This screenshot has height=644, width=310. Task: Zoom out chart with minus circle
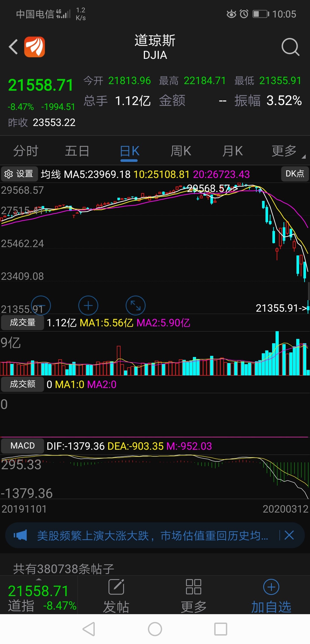click(41, 306)
